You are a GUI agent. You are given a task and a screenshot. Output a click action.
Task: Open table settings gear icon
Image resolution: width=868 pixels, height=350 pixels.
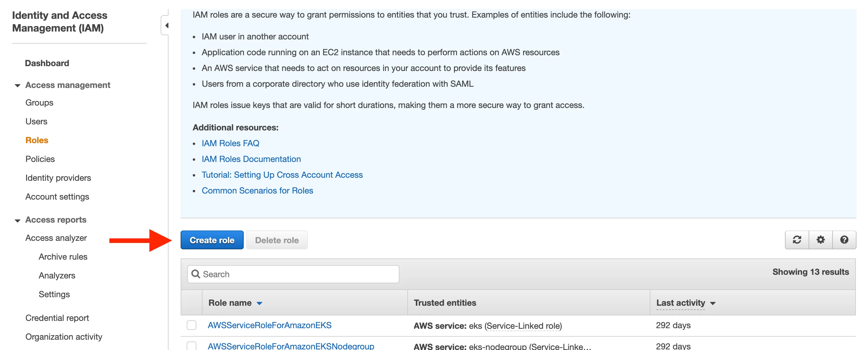pyautogui.click(x=820, y=240)
